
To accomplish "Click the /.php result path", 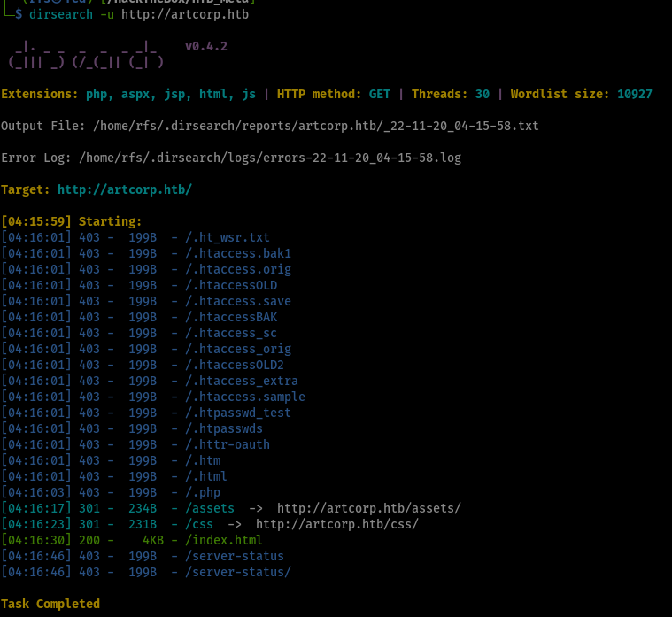I will click(x=203, y=492).
